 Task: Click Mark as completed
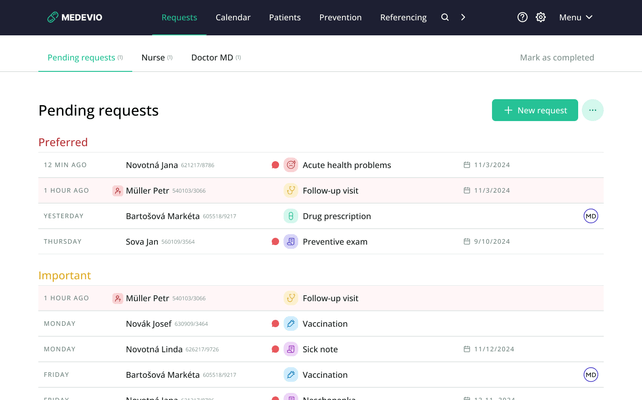(557, 58)
